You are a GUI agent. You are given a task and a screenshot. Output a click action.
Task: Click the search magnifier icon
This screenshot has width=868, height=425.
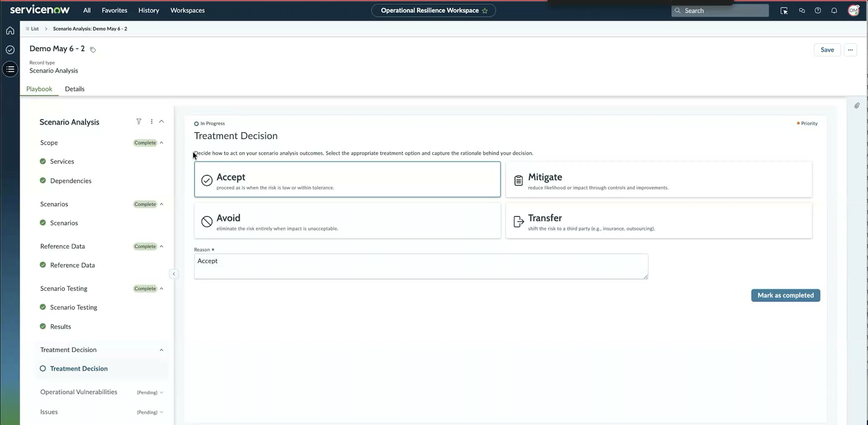click(x=677, y=11)
